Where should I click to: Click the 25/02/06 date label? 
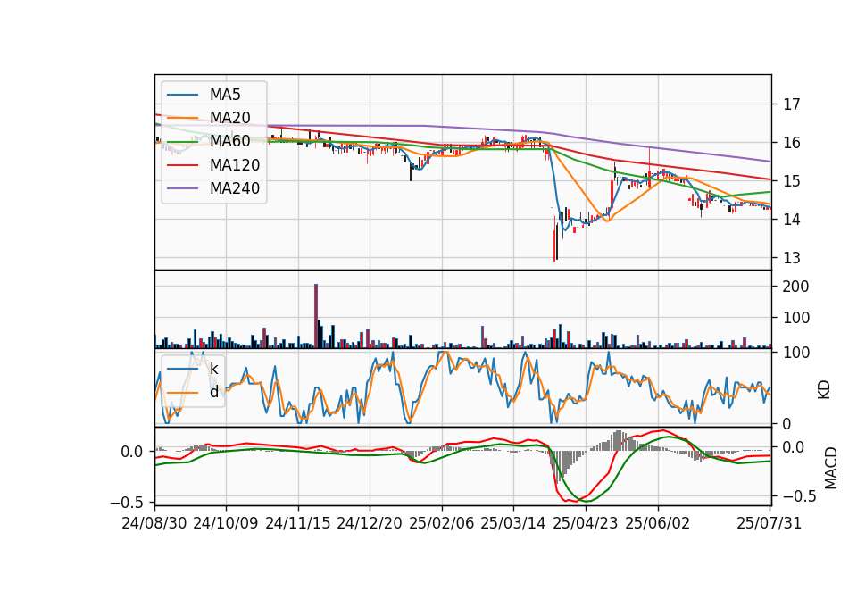click(x=442, y=523)
